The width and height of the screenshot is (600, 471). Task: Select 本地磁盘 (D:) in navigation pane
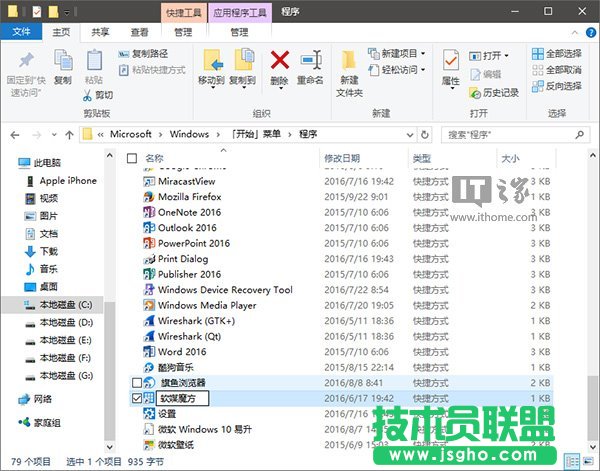59,323
